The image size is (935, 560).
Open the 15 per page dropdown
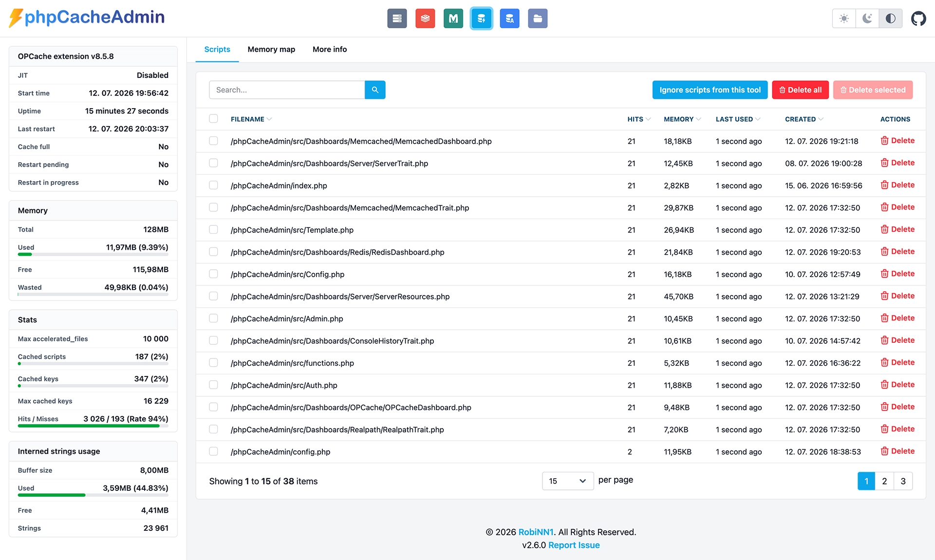click(568, 481)
